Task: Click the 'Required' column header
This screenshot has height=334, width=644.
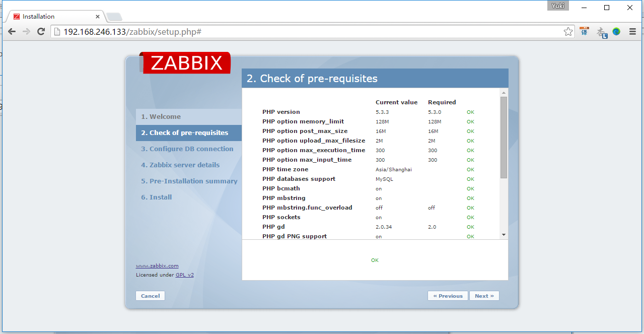Action: [442, 102]
